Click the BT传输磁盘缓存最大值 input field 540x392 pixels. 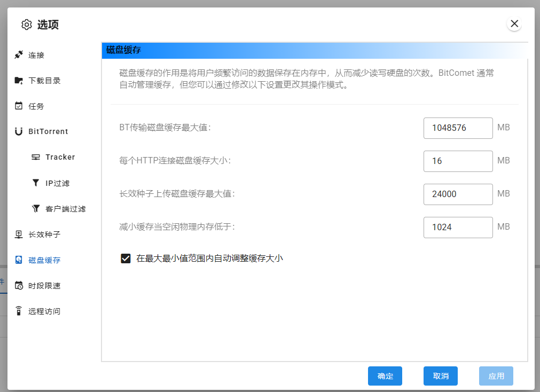pyautogui.click(x=458, y=128)
